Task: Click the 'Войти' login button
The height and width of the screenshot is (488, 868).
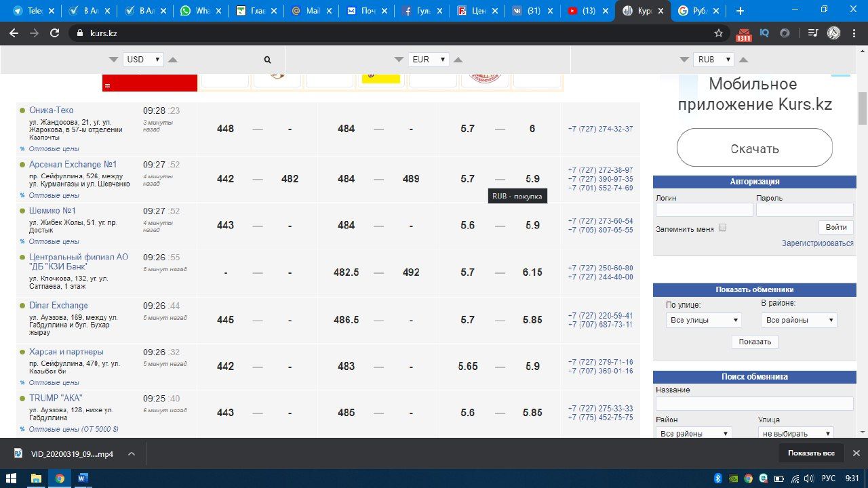Action: coord(836,228)
